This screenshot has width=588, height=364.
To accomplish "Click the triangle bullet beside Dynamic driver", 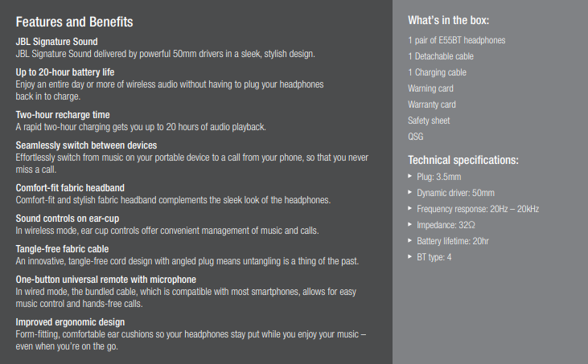I will click(410, 192).
